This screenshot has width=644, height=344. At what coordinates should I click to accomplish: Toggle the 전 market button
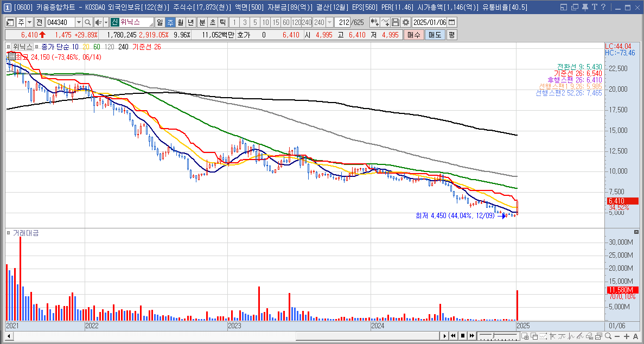pos(40,22)
